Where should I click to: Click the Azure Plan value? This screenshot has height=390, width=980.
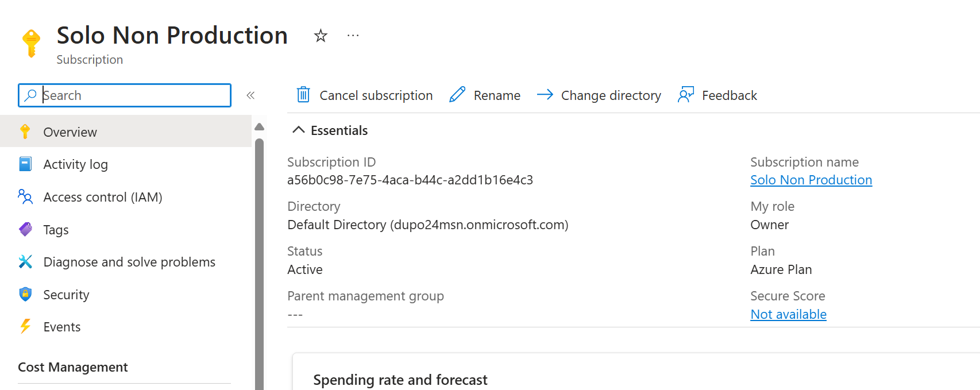pos(781,269)
